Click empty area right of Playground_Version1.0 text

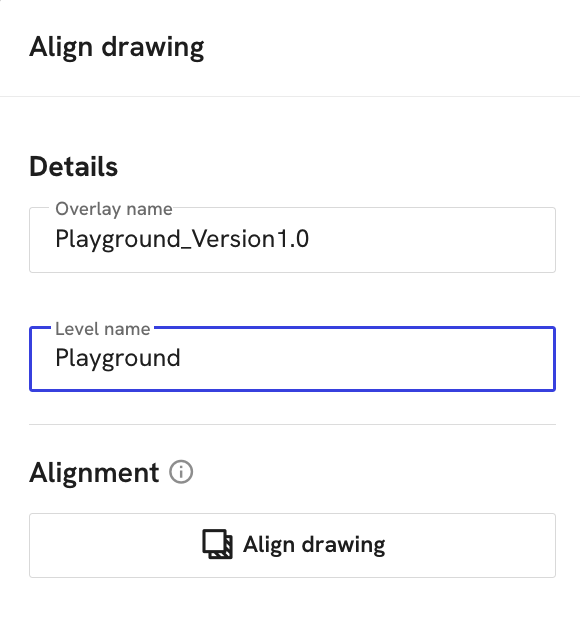pyautogui.click(x=431, y=240)
